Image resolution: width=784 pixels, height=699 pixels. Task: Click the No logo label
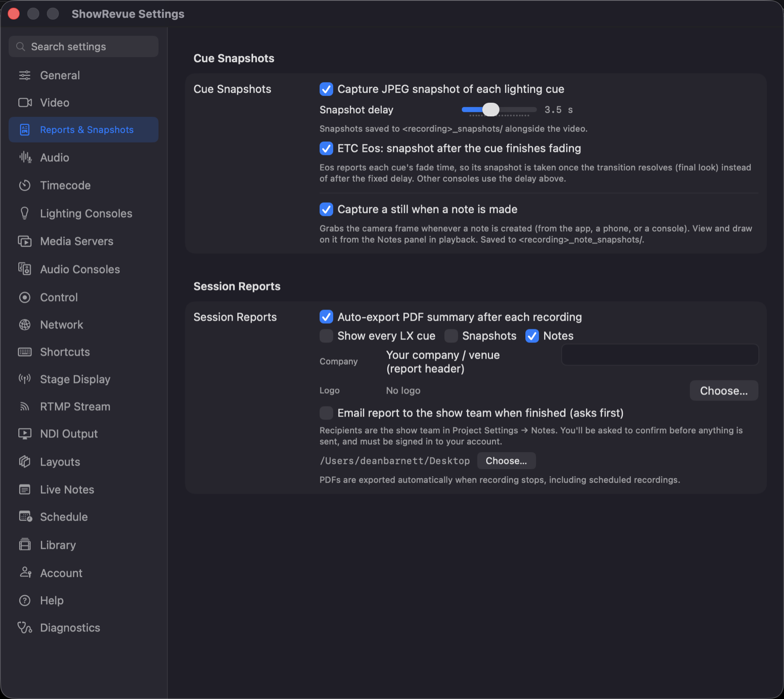click(403, 390)
